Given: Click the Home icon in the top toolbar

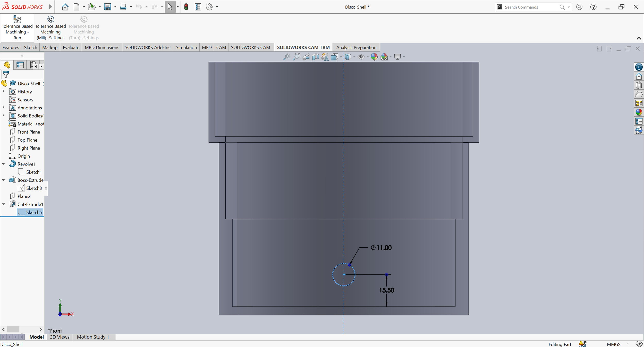Looking at the screenshot, I should (65, 7).
